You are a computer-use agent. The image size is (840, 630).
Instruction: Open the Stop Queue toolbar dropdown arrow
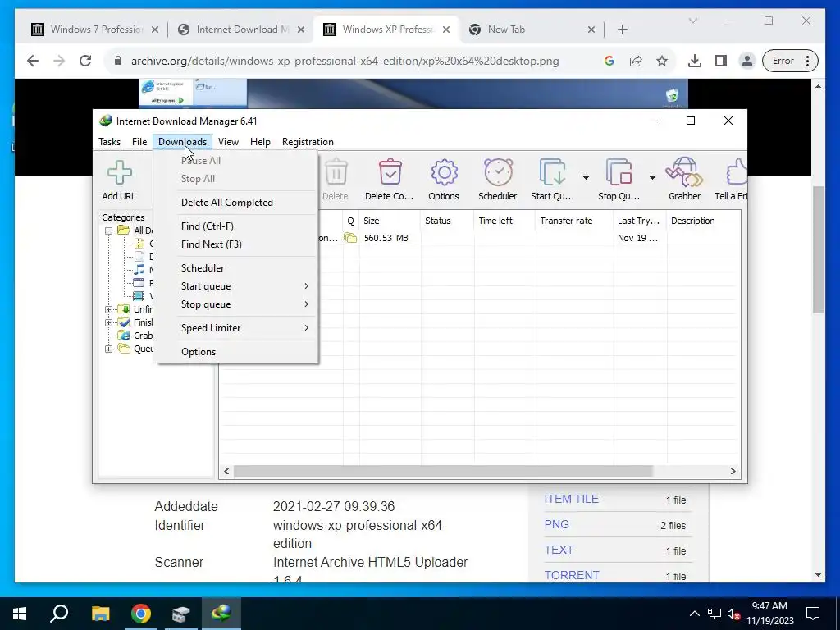point(652,178)
